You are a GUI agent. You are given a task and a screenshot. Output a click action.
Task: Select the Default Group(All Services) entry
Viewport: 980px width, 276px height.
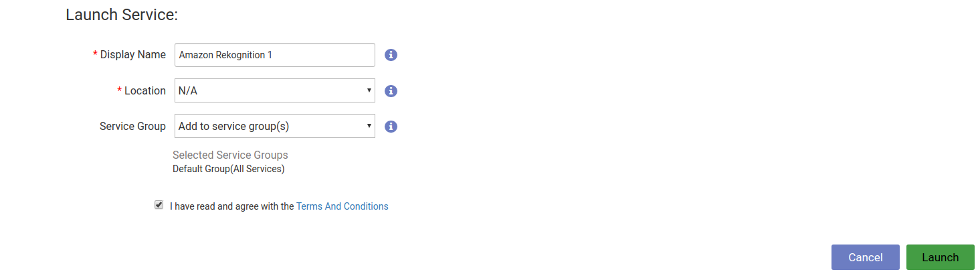click(x=228, y=169)
